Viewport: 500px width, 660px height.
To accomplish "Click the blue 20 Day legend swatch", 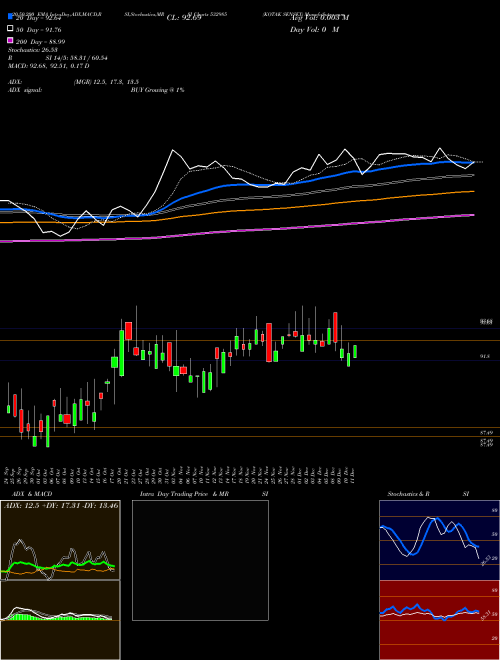I will [x=10, y=17].
